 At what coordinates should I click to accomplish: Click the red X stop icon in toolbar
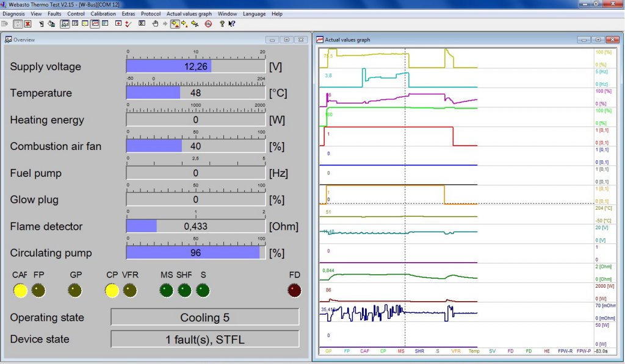(x=27, y=24)
